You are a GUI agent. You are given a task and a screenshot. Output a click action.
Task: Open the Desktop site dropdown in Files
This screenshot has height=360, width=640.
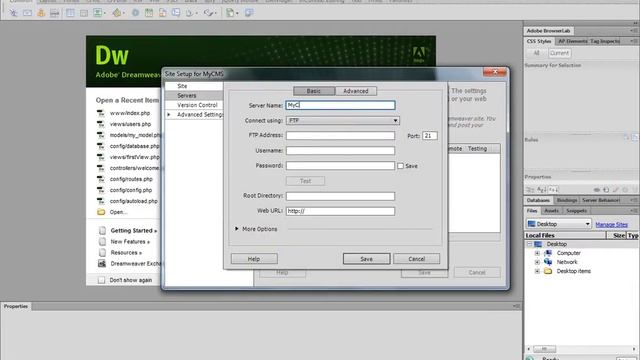[x=559, y=224]
